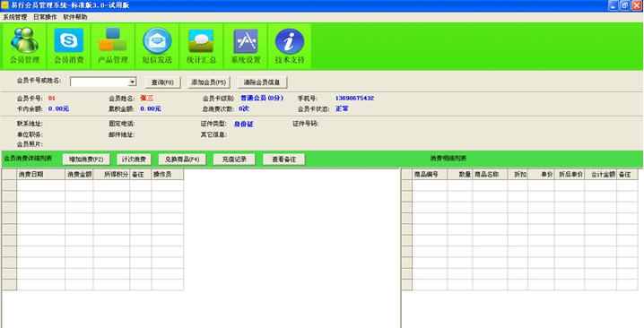Open 会员管理 member management module
Viewport: 644px width, 328px height.
pos(24,46)
